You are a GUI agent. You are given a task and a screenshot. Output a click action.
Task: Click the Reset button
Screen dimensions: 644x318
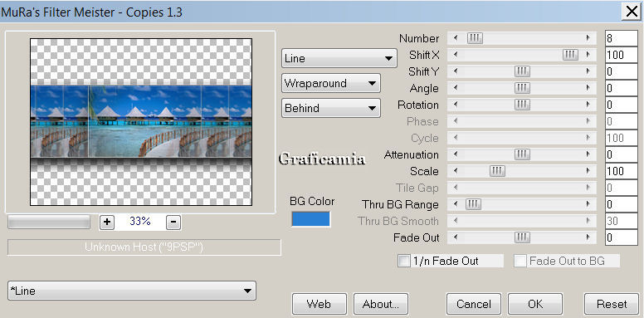coord(612,304)
